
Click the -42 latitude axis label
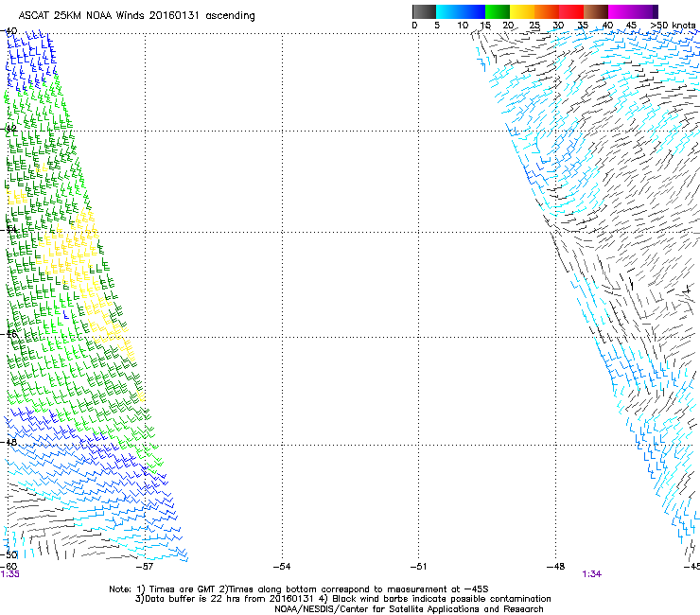pyautogui.click(x=9, y=128)
